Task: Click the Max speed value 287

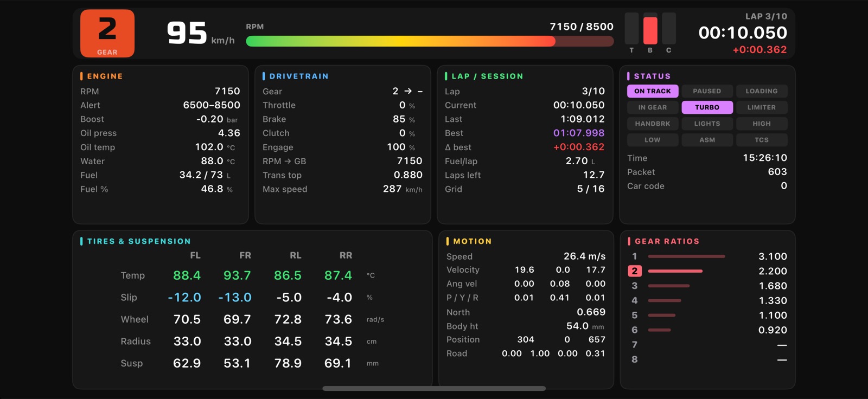Action: 392,189
